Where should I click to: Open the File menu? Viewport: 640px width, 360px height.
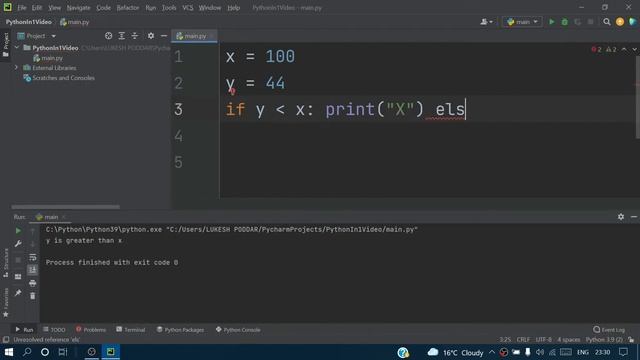22,8
